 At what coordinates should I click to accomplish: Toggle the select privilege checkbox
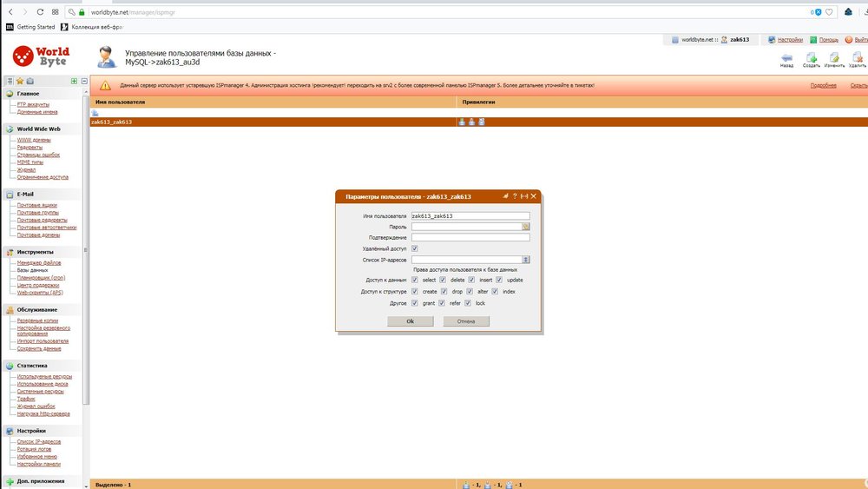coord(415,281)
